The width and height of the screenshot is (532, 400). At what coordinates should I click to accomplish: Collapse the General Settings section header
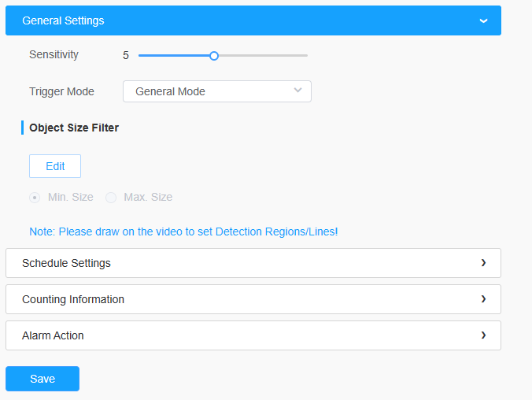[x=253, y=20]
